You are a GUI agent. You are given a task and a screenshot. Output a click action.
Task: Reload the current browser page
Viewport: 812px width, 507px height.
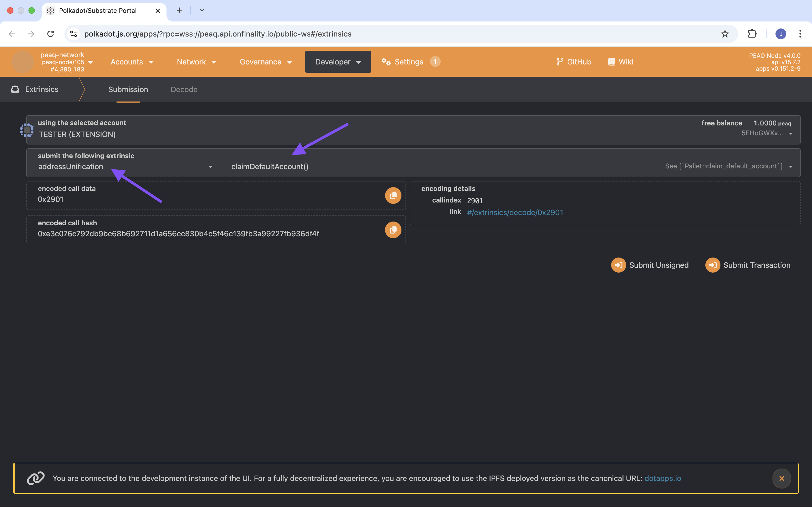tap(50, 34)
